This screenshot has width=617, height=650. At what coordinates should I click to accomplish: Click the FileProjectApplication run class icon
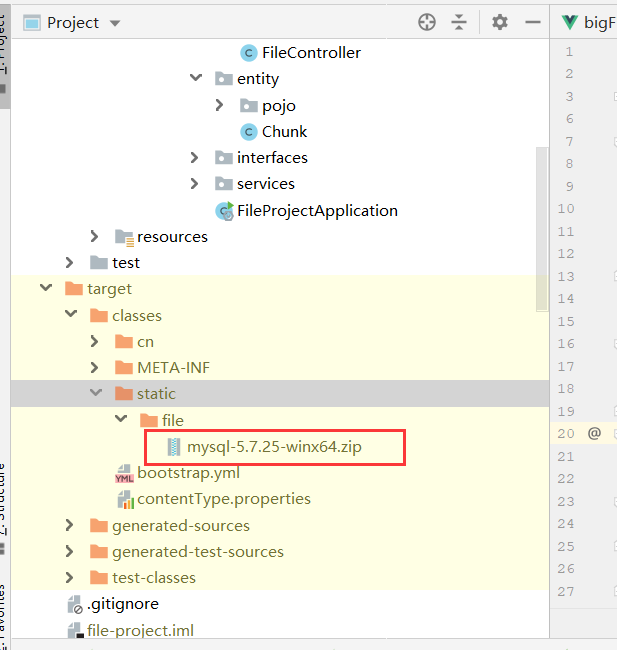(x=224, y=211)
